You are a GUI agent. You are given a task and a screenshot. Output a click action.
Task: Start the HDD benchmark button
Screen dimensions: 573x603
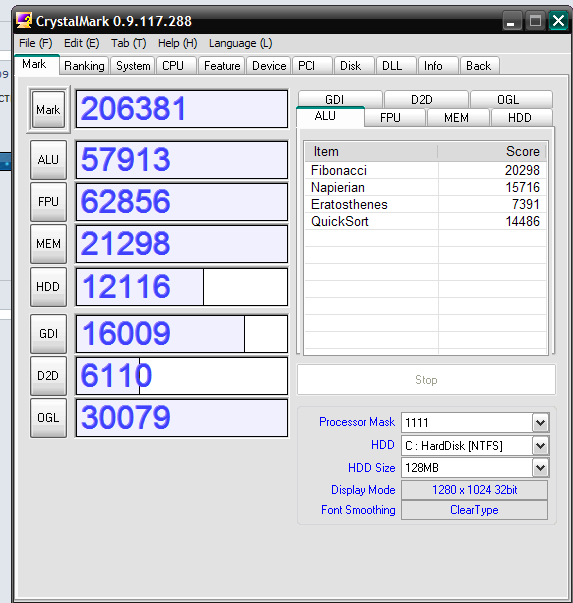click(x=48, y=287)
